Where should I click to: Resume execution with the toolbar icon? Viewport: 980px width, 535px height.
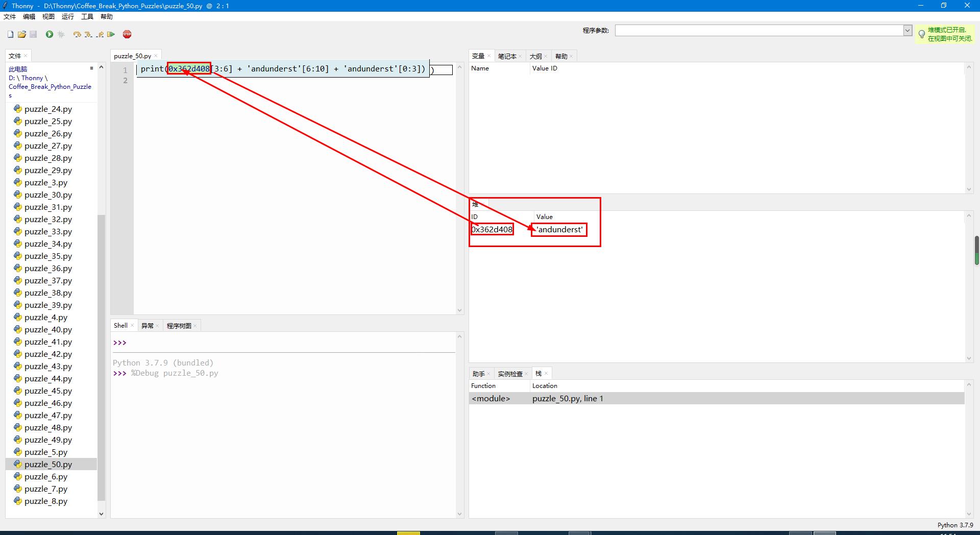coord(111,34)
